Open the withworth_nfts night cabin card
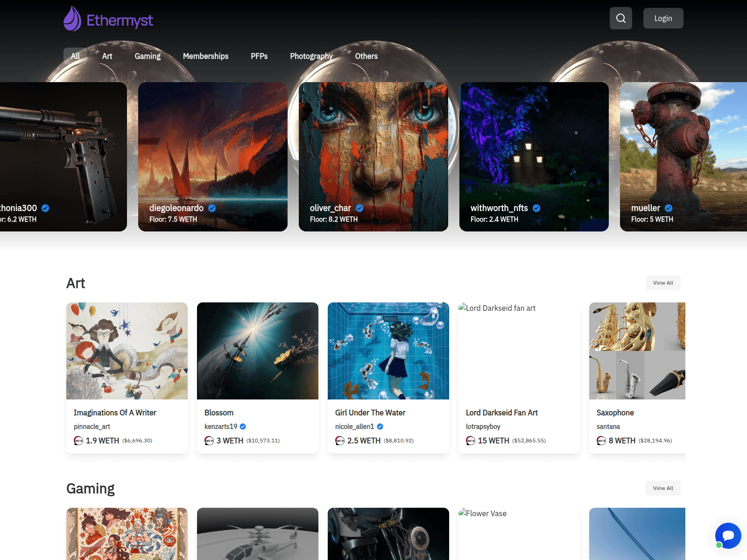This screenshot has width=747, height=560. (x=534, y=157)
